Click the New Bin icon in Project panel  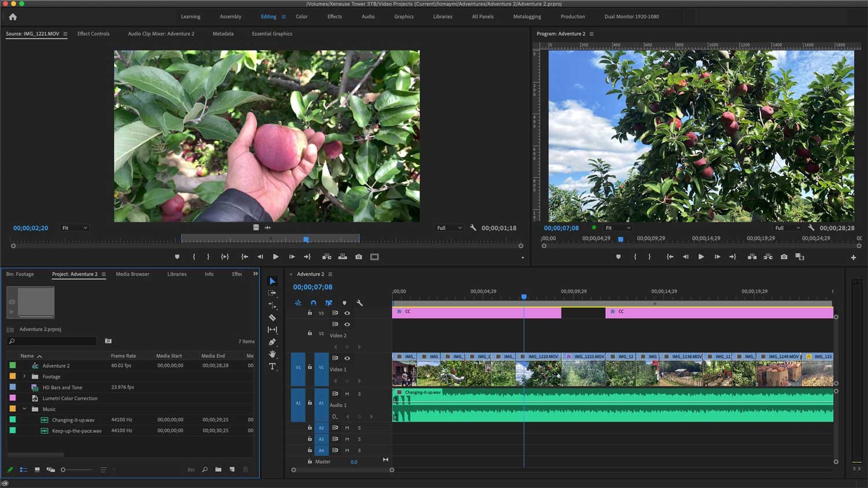click(218, 469)
